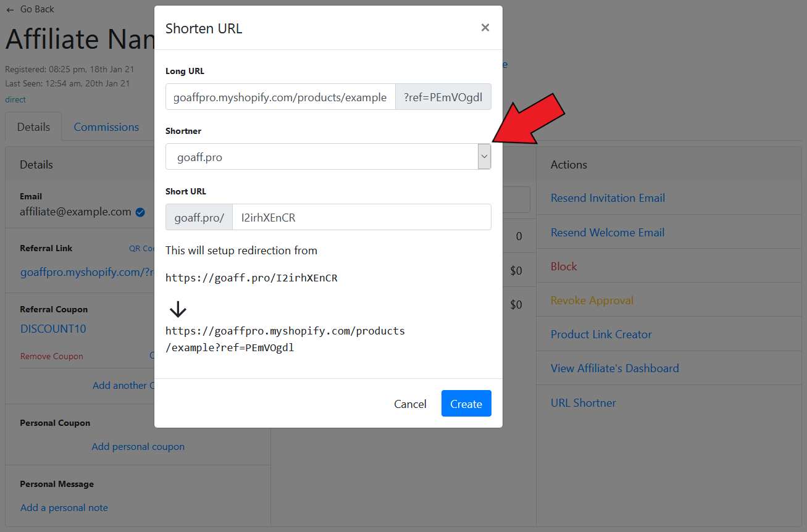
Task: Click the Block action
Action: pos(564,267)
